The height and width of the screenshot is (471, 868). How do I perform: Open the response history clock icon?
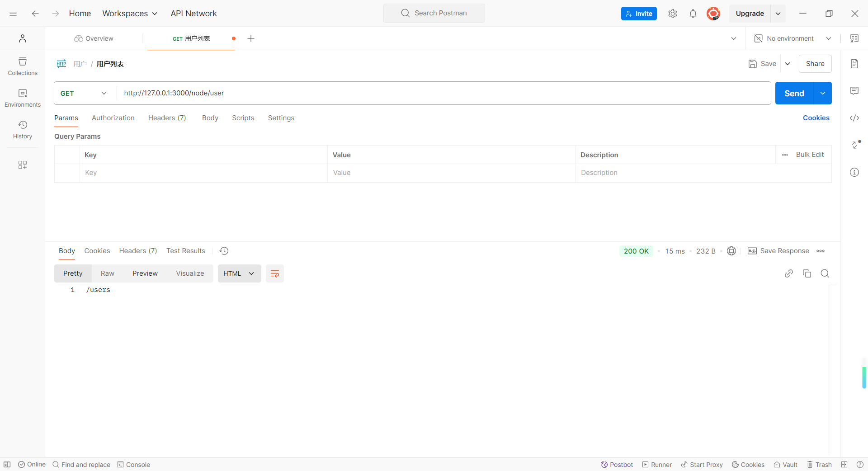click(x=224, y=251)
